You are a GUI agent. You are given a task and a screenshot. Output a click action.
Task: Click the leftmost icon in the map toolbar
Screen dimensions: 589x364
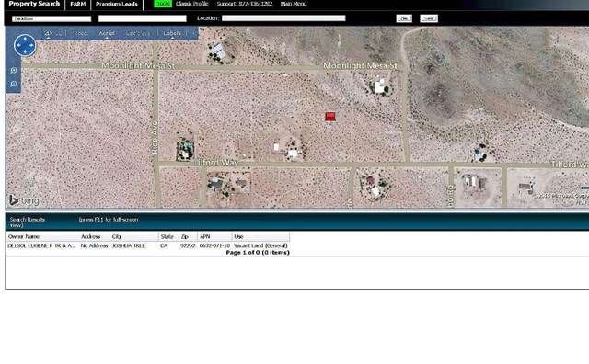pos(48,34)
